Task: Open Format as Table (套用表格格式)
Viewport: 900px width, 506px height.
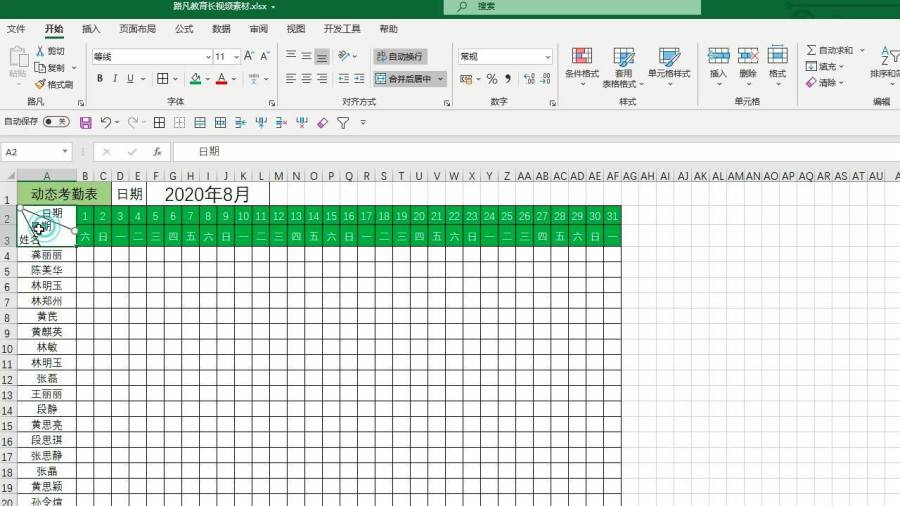Action: point(623,67)
